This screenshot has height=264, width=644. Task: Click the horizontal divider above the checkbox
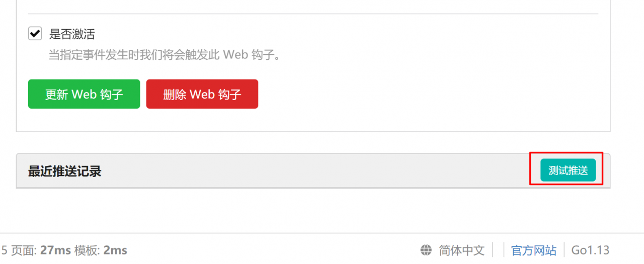(313, 14)
